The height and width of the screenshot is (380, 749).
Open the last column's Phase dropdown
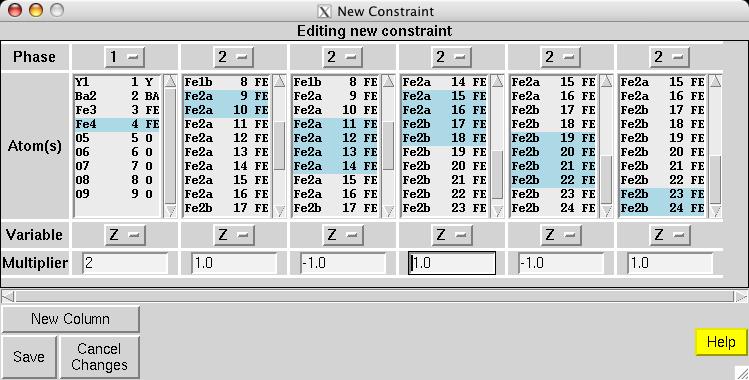coord(669,57)
